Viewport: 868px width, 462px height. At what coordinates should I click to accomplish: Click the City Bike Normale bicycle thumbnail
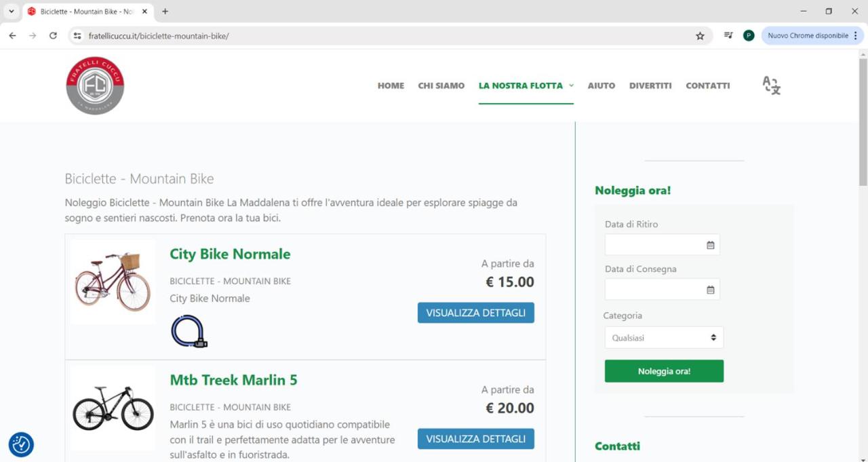[x=113, y=282]
